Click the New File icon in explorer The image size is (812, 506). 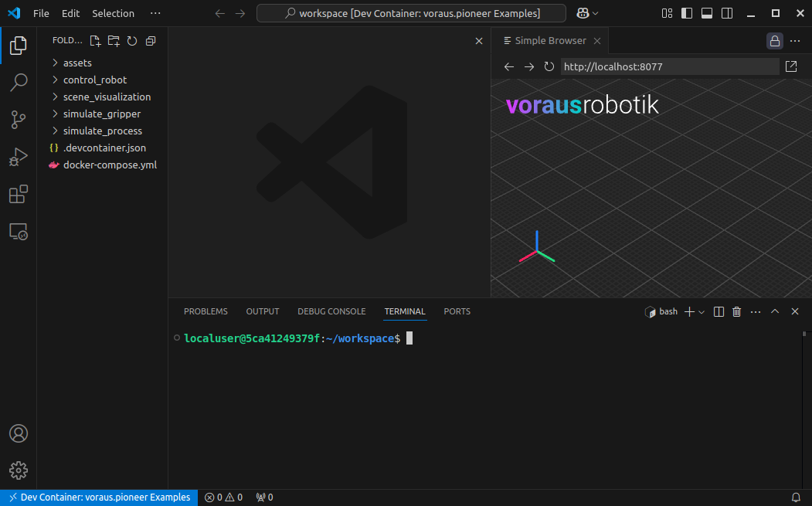click(95, 41)
